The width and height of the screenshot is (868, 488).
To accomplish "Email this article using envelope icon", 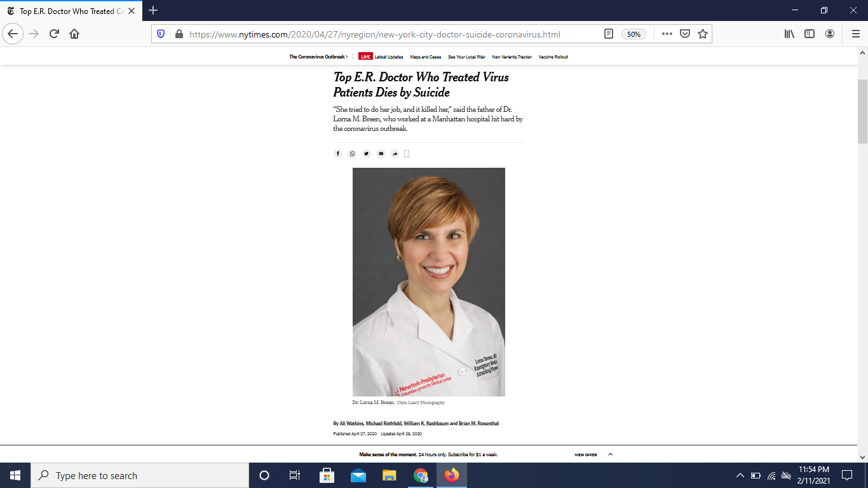I will (x=381, y=154).
